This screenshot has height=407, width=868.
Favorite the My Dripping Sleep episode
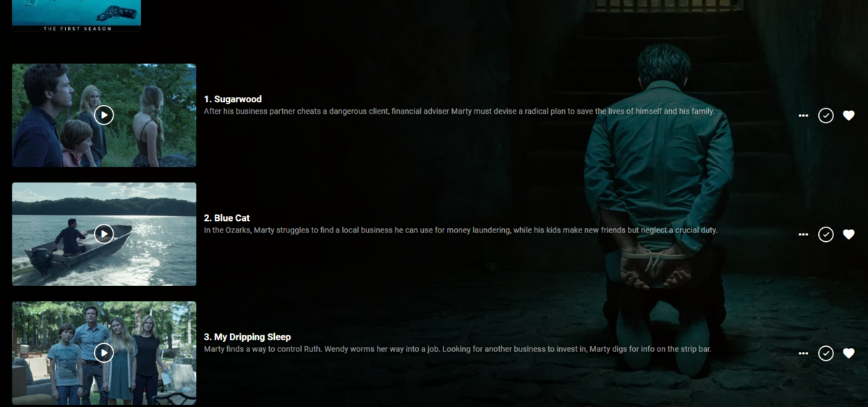click(x=849, y=353)
